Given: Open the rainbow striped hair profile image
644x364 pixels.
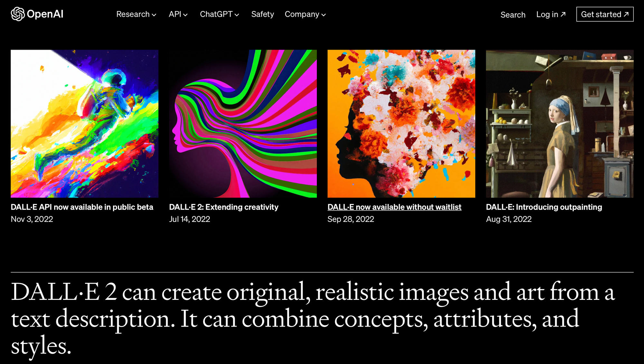Looking at the screenshot, I should pos(243,123).
